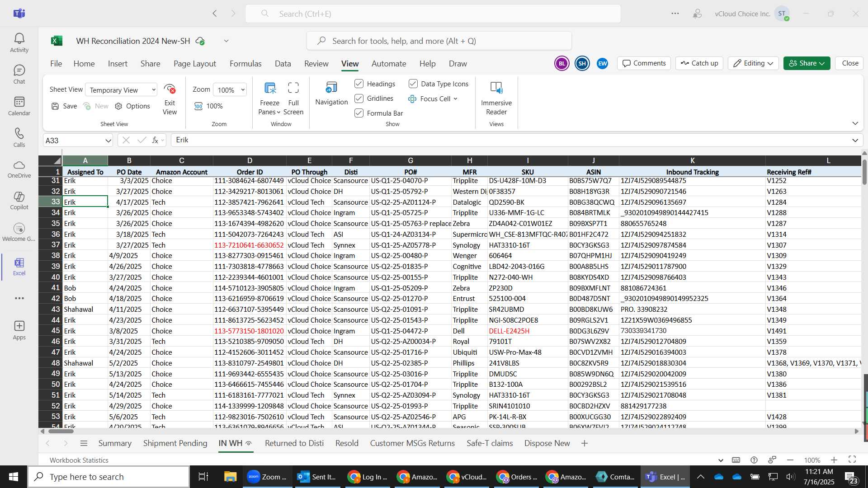
Task: Open Calls in the Teams sidebar
Action: [x=19, y=138]
